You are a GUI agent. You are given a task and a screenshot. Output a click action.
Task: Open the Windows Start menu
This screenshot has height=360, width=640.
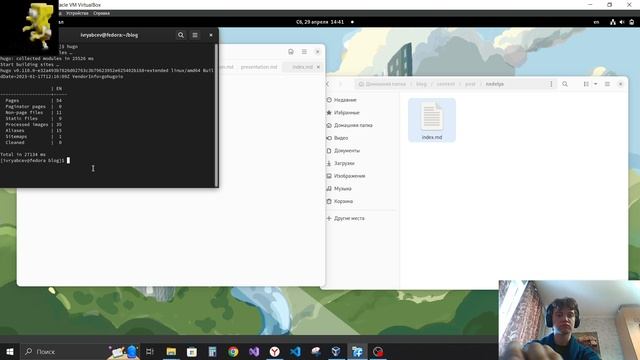[10, 351]
